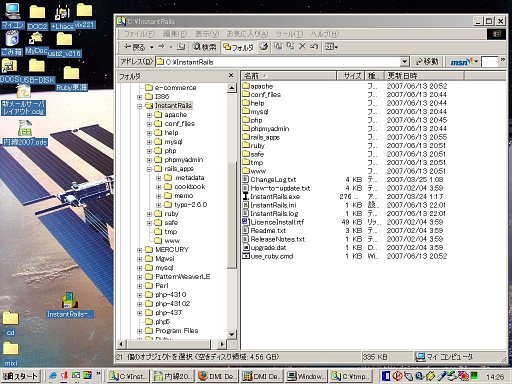The width and height of the screenshot is (512, 384).
Task: Open the File menu
Action: point(139,34)
